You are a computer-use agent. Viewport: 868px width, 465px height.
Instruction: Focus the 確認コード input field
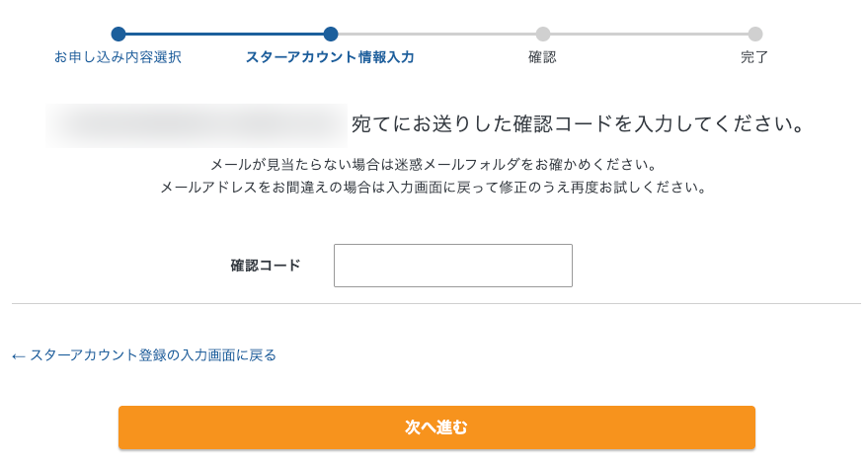point(453,266)
